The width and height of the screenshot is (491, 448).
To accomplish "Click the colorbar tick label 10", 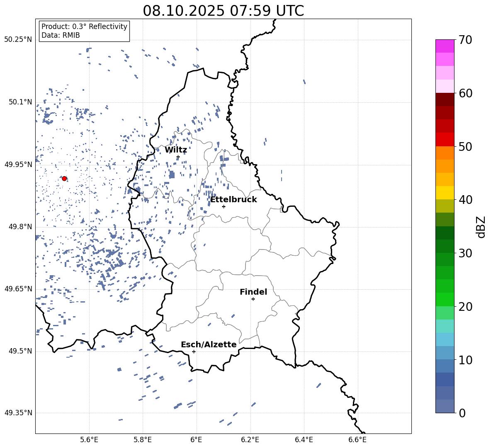I will coord(466,360).
